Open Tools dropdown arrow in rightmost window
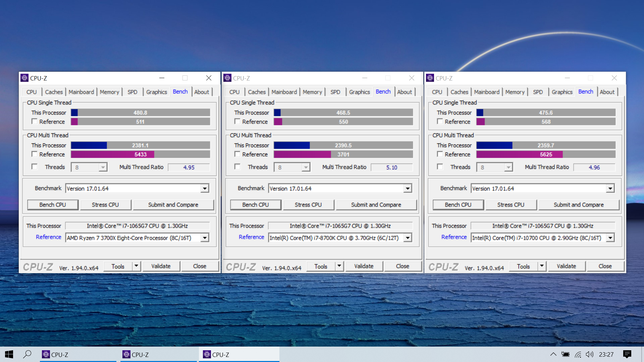644x362 pixels. 542,266
